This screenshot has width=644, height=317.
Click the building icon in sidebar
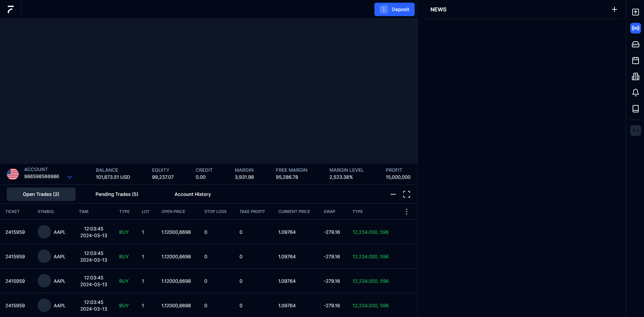coord(635,76)
